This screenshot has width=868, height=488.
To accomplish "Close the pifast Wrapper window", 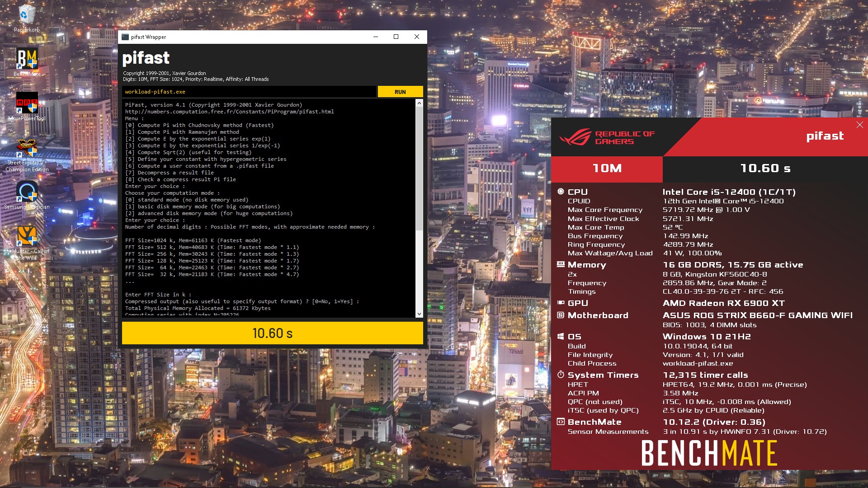I will point(417,37).
